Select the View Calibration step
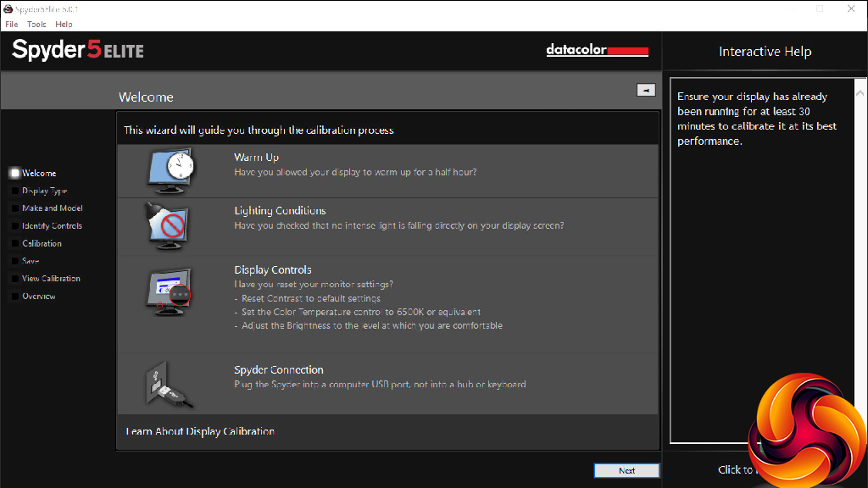 coord(46,278)
